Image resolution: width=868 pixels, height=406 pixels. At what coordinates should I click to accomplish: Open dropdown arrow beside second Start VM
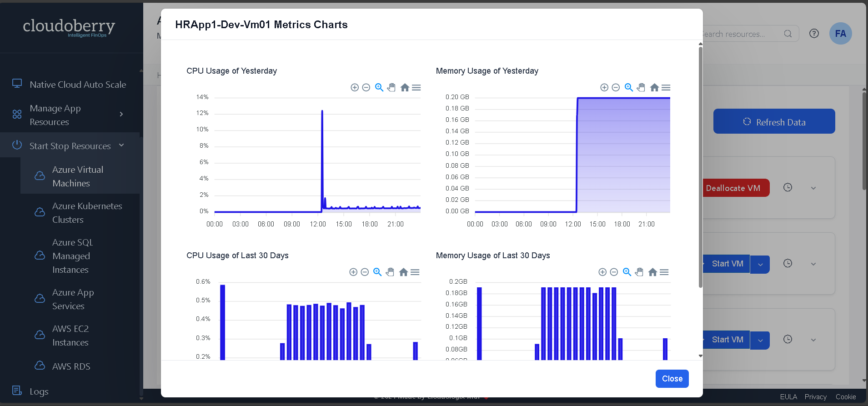[760, 341]
